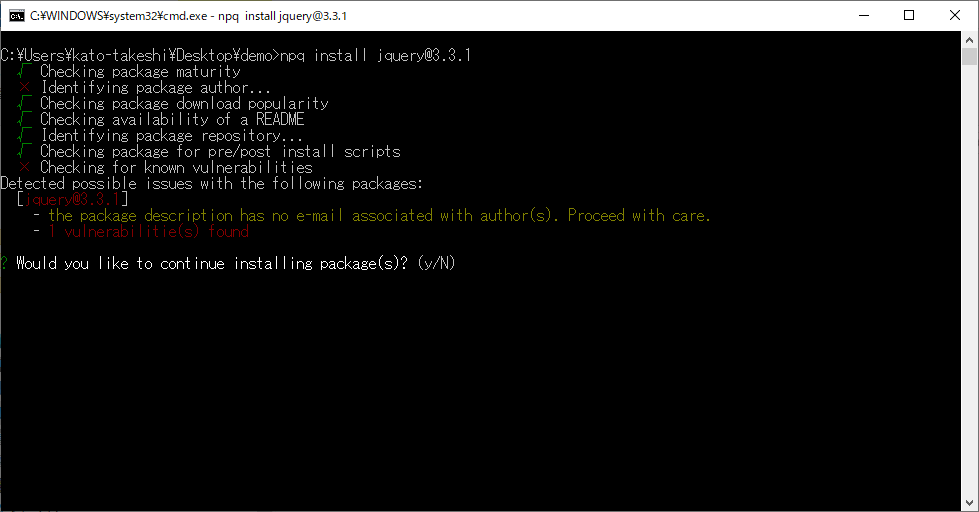Click the red X beside package author
The width and height of the screenshot is (979, 512).
point(24,87)
